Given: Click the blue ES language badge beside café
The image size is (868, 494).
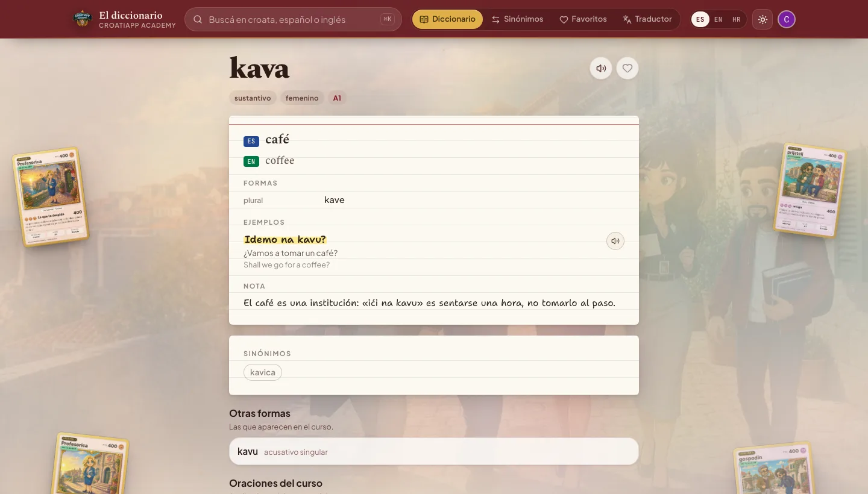Looking at the screenshot, I should pyautogui.click(x=251, y=142).
